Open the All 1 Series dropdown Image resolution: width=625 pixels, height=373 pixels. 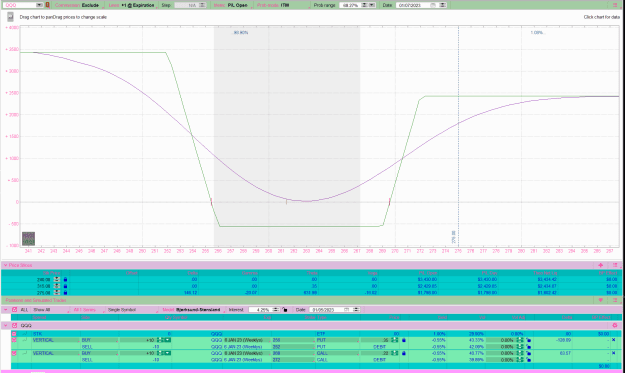pyautogui.click(x=87, y=310)
